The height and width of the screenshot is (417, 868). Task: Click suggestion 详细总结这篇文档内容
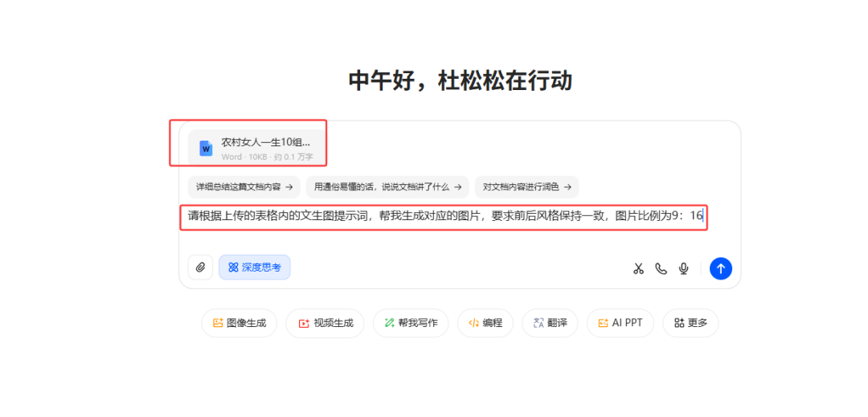[x=244, y=187]
